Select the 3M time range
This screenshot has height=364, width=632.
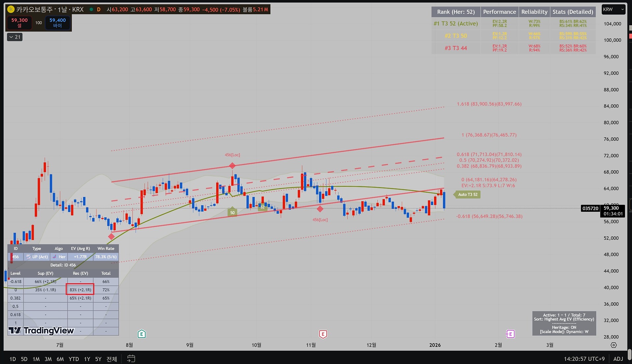pyautogui.click(x=48, y=359)
